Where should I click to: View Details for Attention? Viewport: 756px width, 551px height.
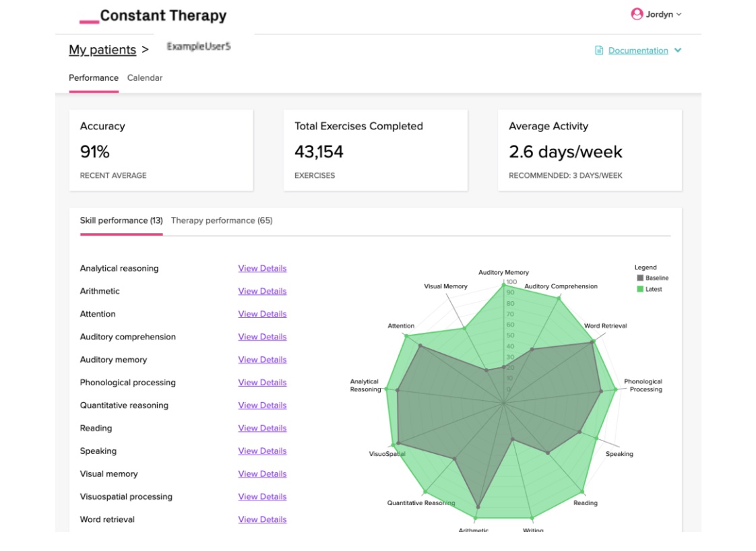tap(262, 314)
